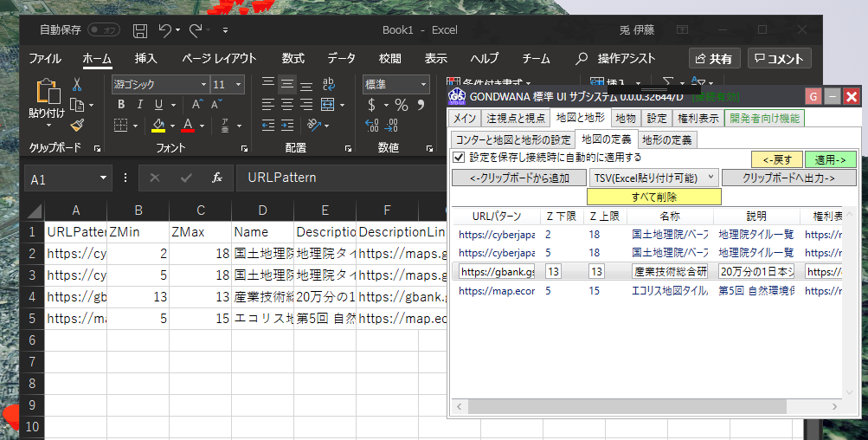Apply cell borders
The image size is (868, 440).
click(x=120, y=126)
